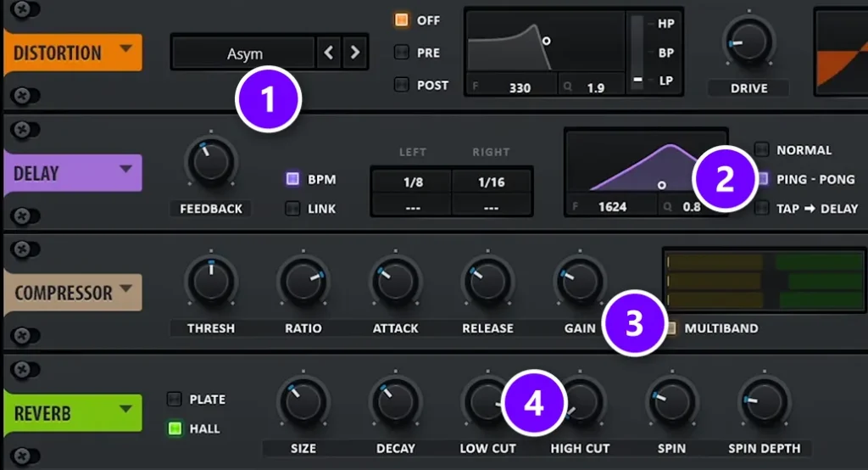Open the DISTORTION effect dropdown arrow
This screenshot has height=470, width=868.
click(x=125, y=48)
